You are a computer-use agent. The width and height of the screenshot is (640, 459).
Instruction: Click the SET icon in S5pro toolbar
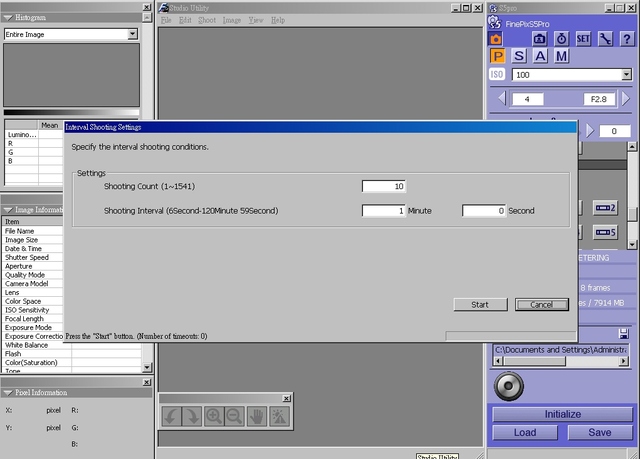pyautogui.click(x=583, y=39)
